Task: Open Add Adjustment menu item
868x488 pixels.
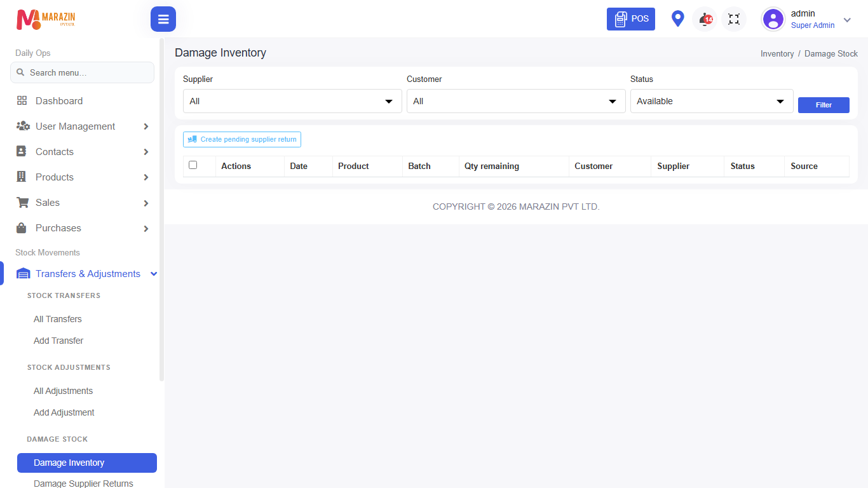Action: coord(64,412)
